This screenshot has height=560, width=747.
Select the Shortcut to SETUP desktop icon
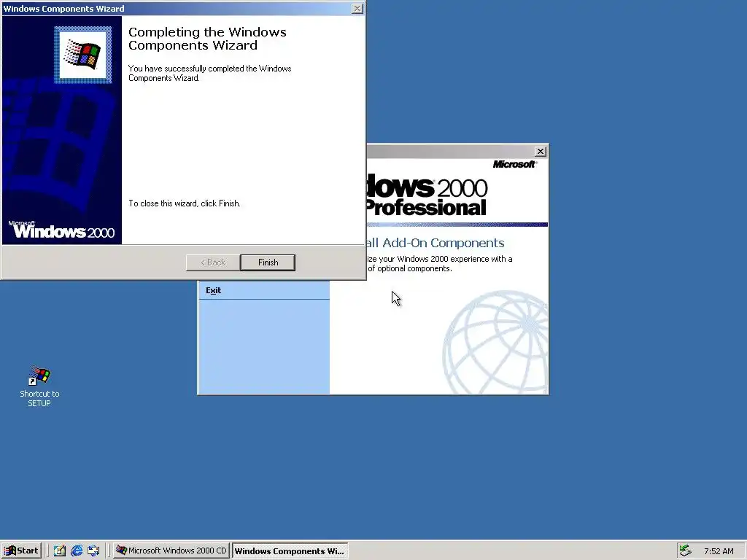[x=39, y=386]
